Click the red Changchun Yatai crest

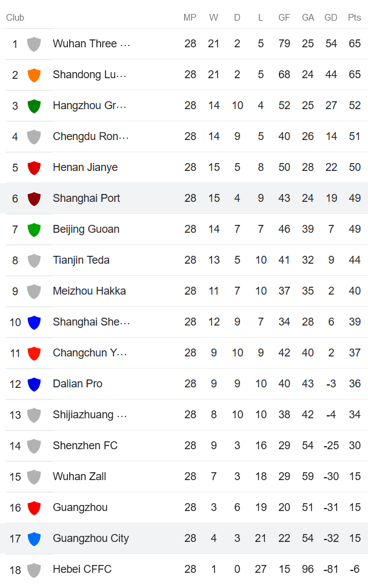click(x=34, y=353)
